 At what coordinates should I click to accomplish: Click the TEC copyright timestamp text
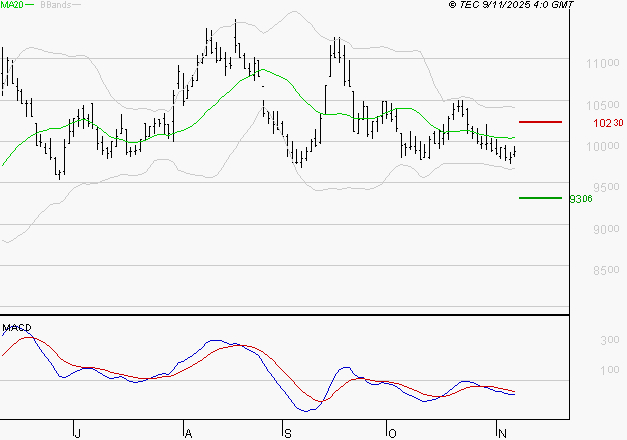511,4
